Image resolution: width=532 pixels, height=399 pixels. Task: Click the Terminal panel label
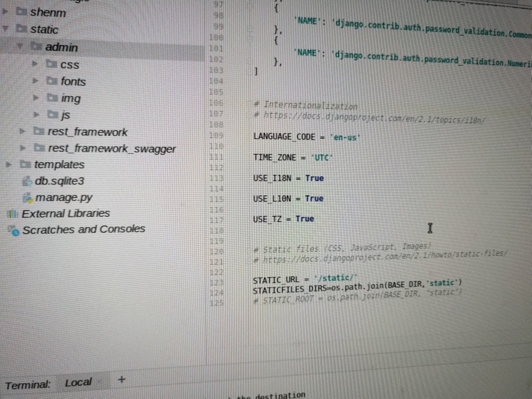tap(28, 385)
